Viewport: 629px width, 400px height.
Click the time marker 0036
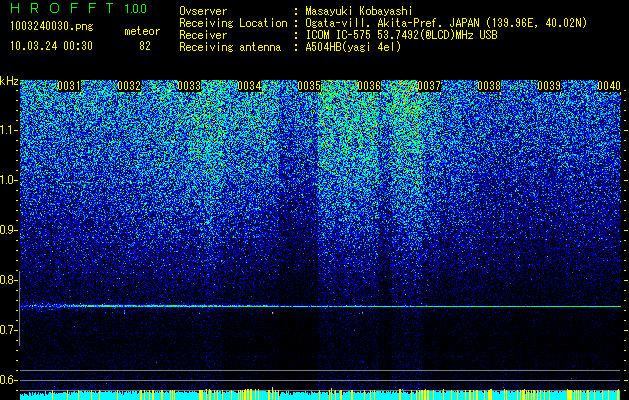coord(369,86)
